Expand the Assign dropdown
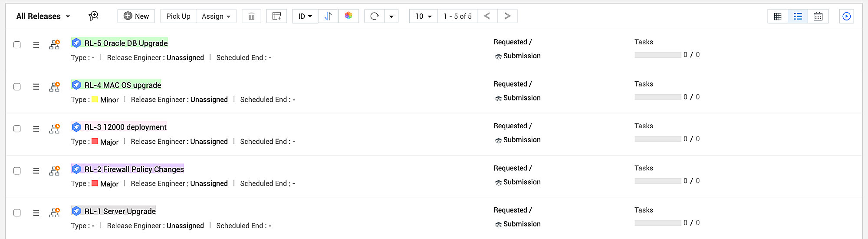The width and height of the screenshot is (868, 239). tap(216, 17)
